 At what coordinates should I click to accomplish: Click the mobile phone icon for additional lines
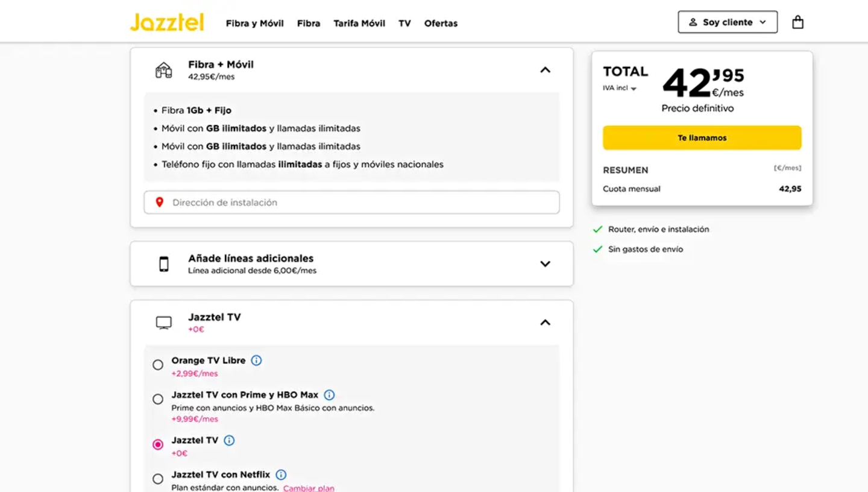click(163, 264)
